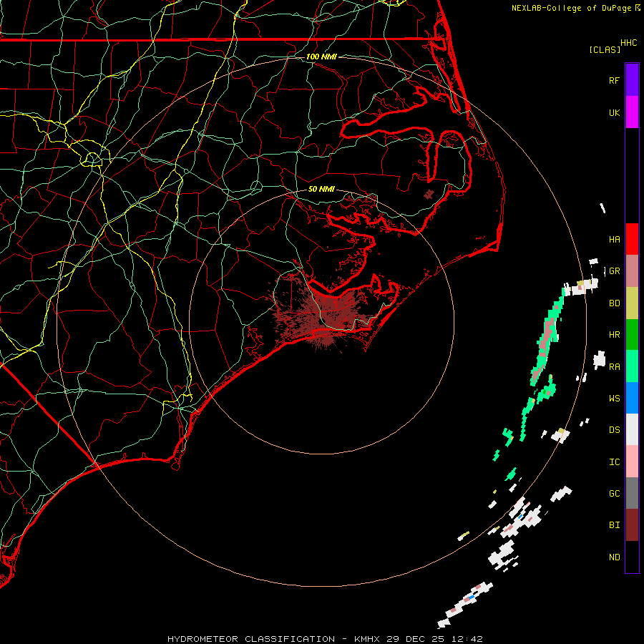Click the HYDROMETEOR CLASSIFICATION KMHX caption

point(325,639)
